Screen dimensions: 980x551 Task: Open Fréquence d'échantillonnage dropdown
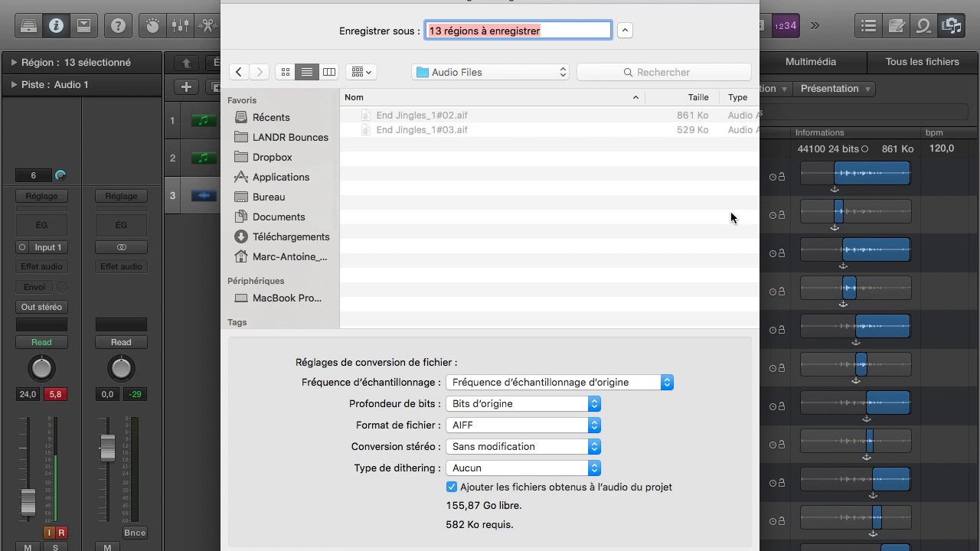tap(558, 382)
